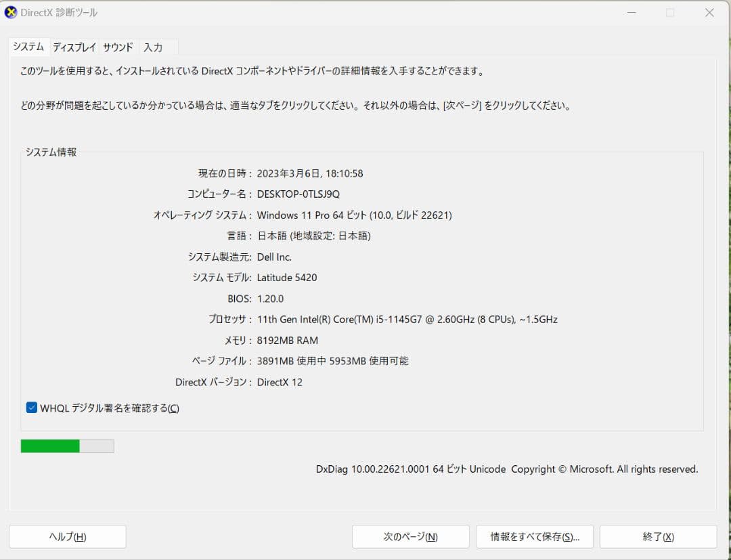Click the minimize button of the window
Image resolution: width=731 pixels, height=560 pixels.
click(632, 12)
